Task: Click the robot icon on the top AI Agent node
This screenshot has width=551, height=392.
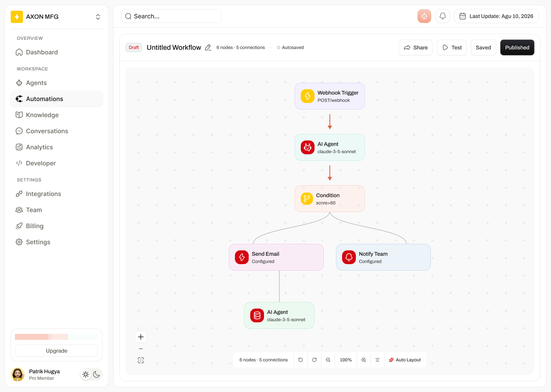Action: (308, 147)
